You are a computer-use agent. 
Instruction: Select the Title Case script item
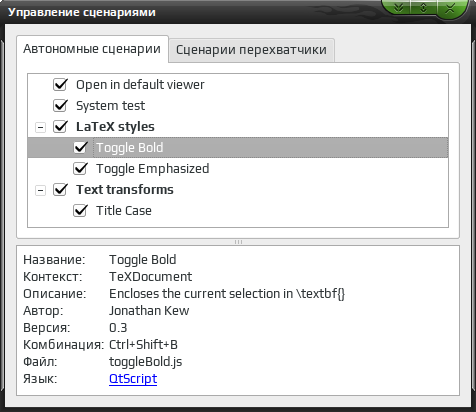point(124,211)
